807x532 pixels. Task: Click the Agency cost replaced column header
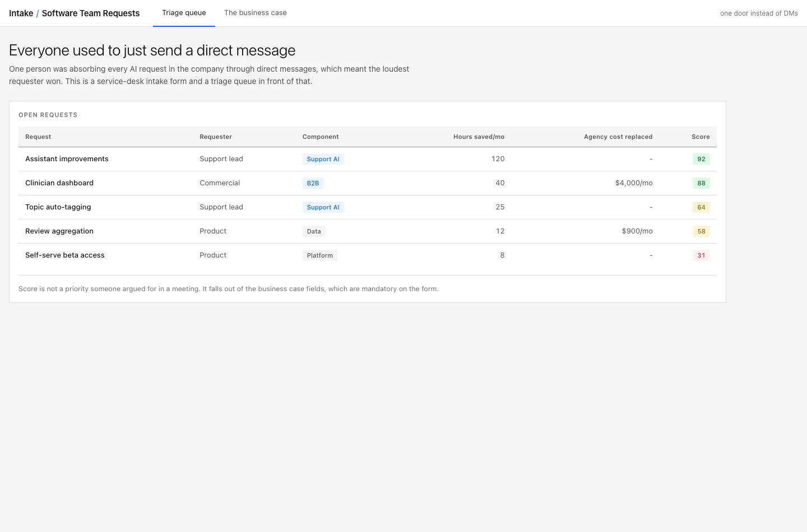tap(618, 137)
